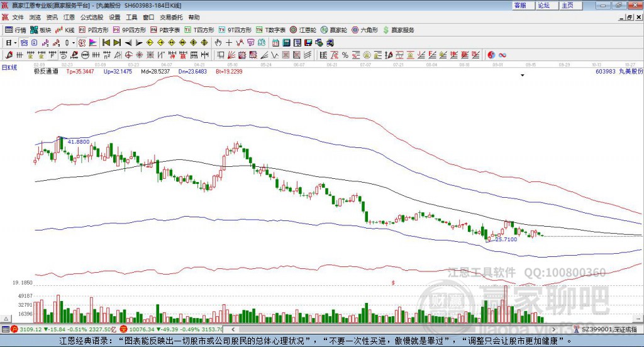644x347 pixels.
Task: Open the 行情 market quotes view
Action: tap(16, 30)
